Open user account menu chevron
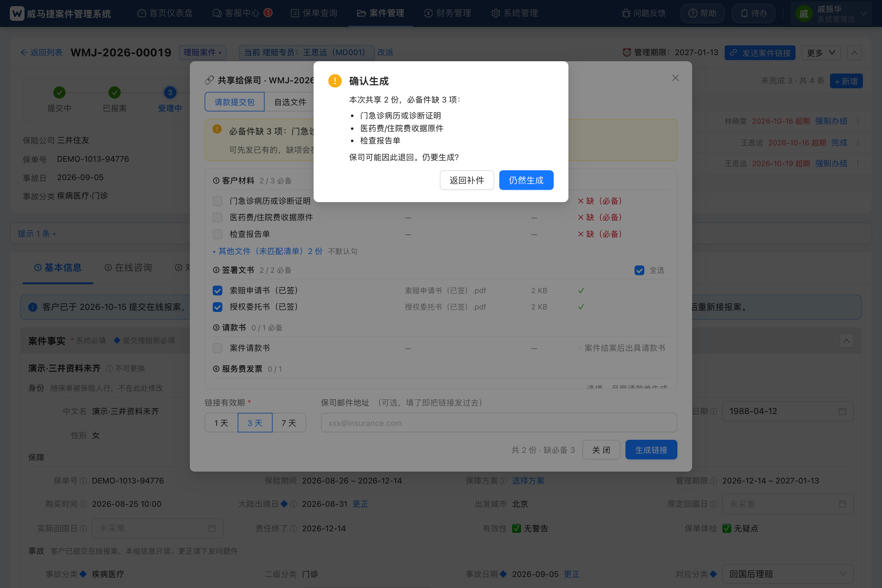 [864, 13]
